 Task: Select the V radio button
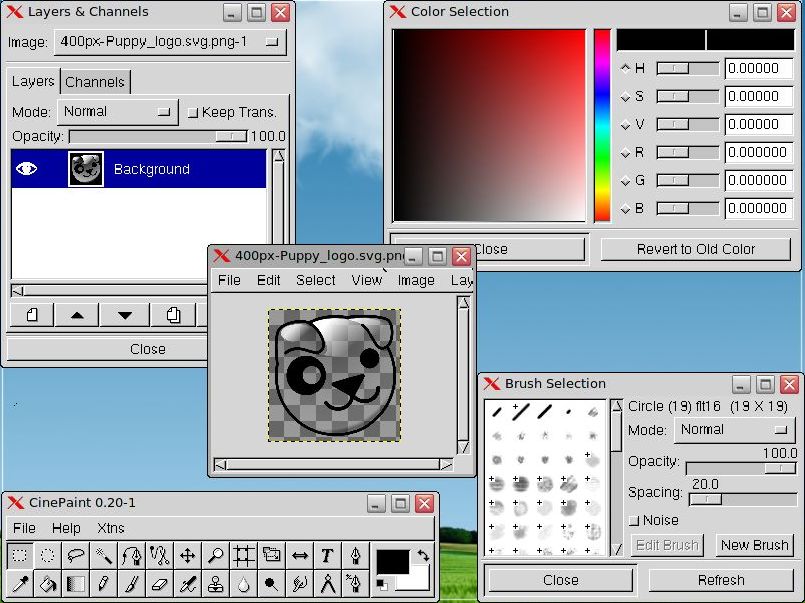(x=625, y=125)
